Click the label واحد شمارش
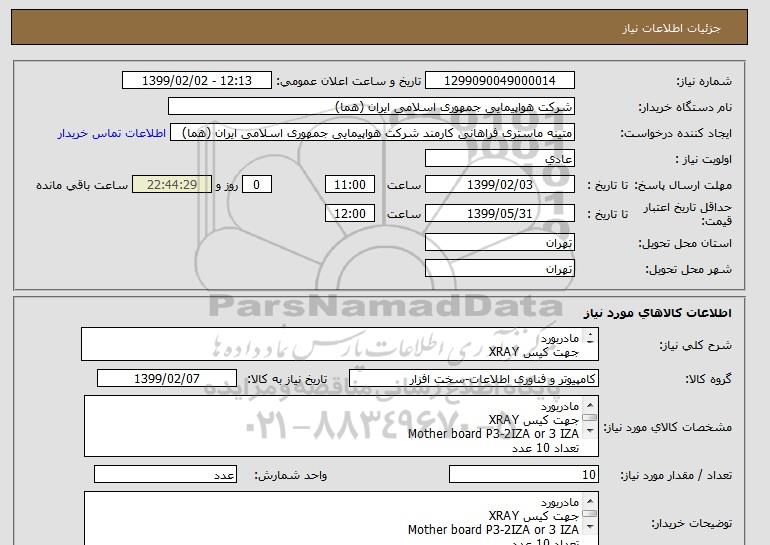 click(290, 475)
